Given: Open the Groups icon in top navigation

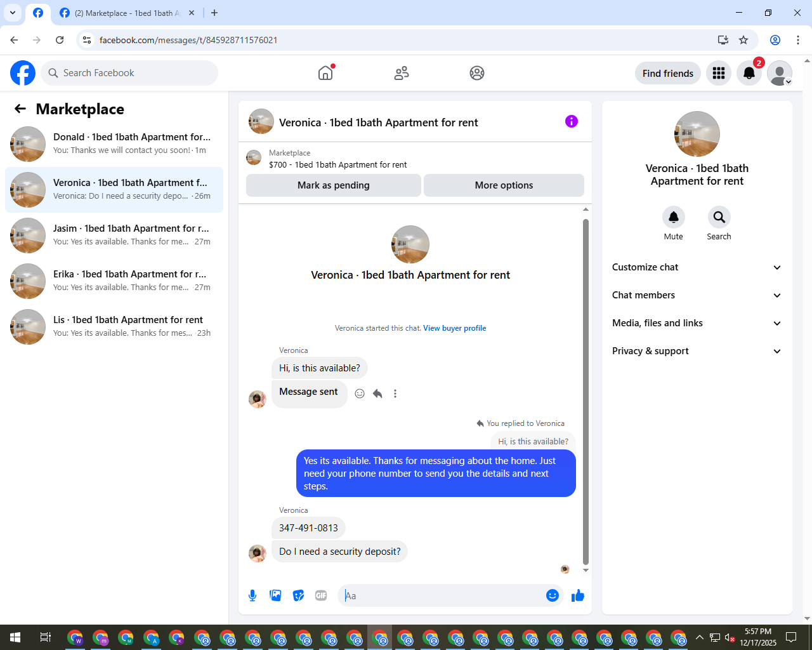Looking at the screenshot, I should coord(477,73).
